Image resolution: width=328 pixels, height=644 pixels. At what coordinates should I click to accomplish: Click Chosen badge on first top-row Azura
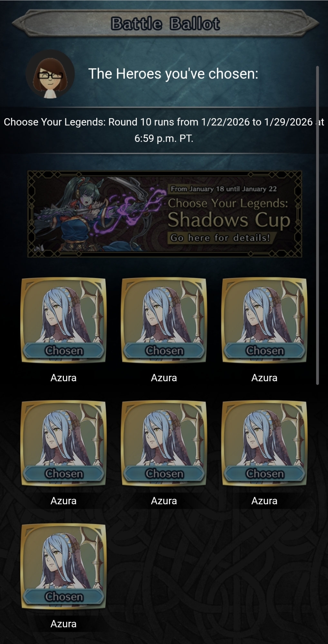[64, 350]
